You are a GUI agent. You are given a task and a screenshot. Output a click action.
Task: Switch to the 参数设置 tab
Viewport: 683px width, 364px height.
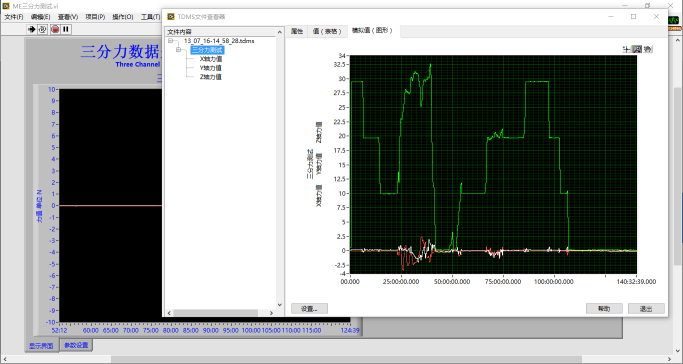pyautogui.click(x=76, y=345)
